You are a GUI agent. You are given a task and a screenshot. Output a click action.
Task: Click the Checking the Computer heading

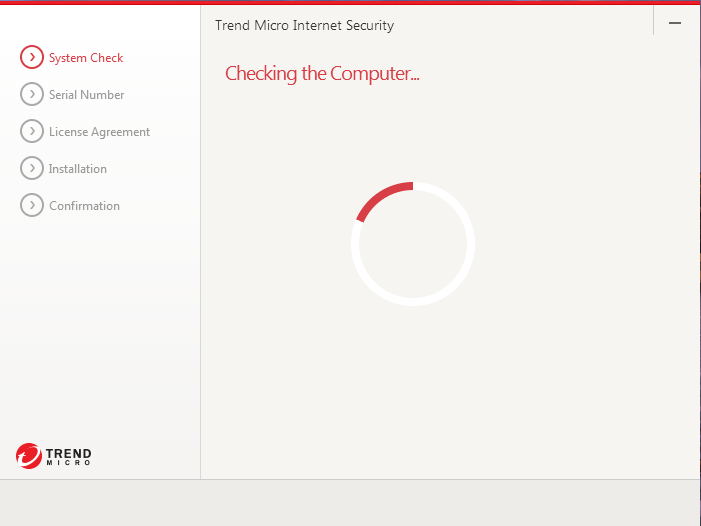(322, 74)
